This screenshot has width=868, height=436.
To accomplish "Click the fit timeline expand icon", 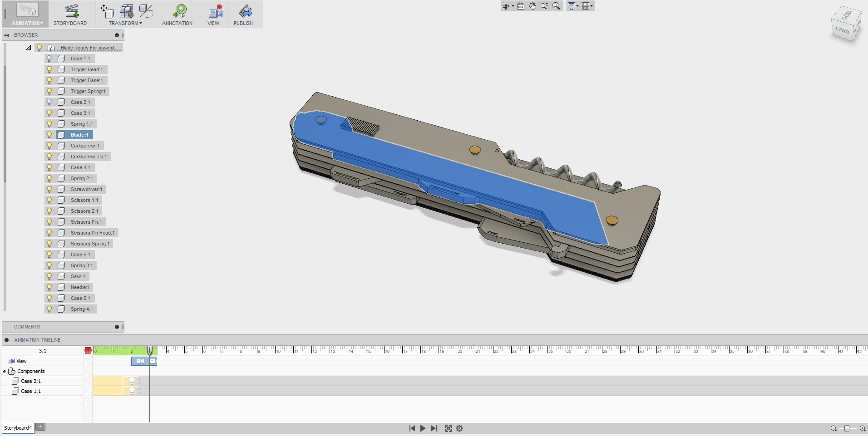I will [449, 428].
